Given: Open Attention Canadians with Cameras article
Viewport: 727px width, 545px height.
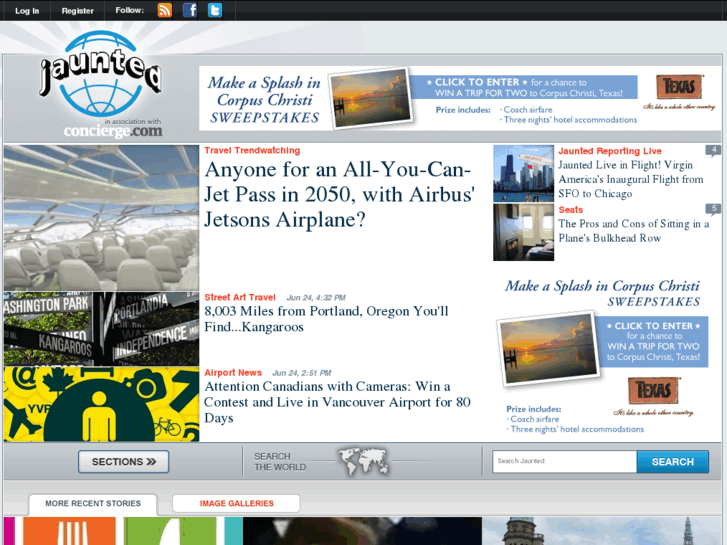Looking at the screenshot, I should (x=337, y=402).
